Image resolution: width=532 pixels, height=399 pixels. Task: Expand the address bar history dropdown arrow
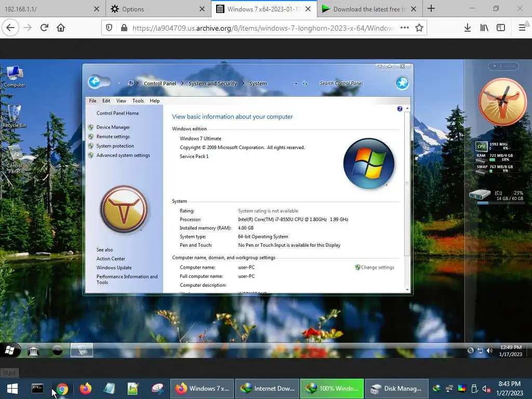(296, 84)
